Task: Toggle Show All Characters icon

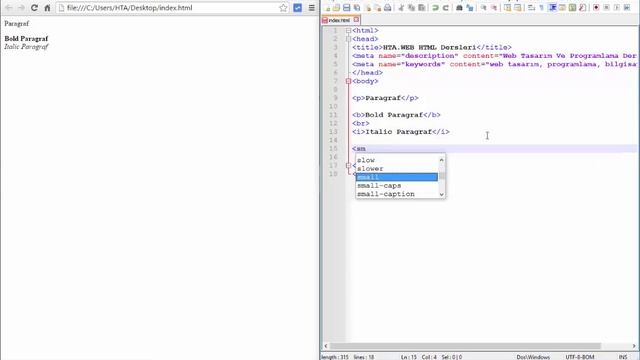Action: coord(541,8)
